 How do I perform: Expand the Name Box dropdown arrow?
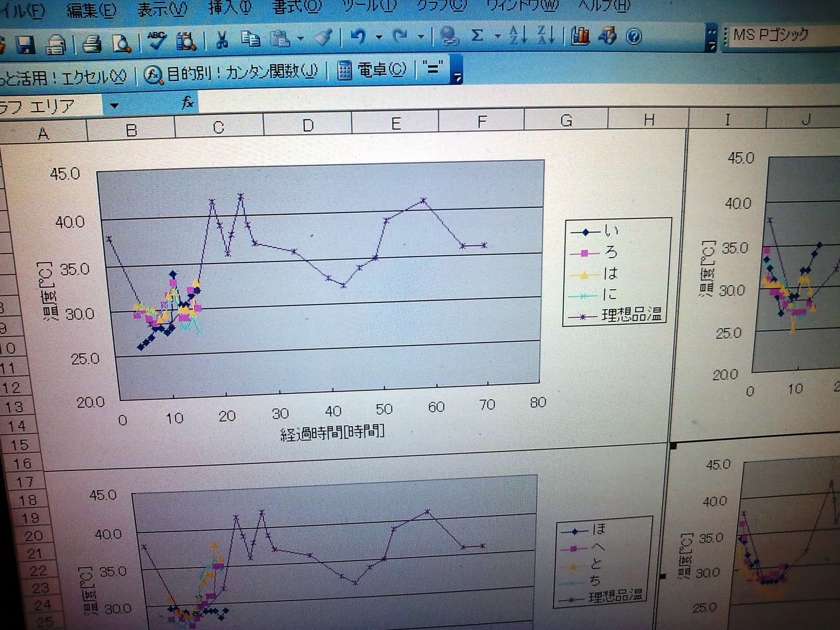click(114, 106)
